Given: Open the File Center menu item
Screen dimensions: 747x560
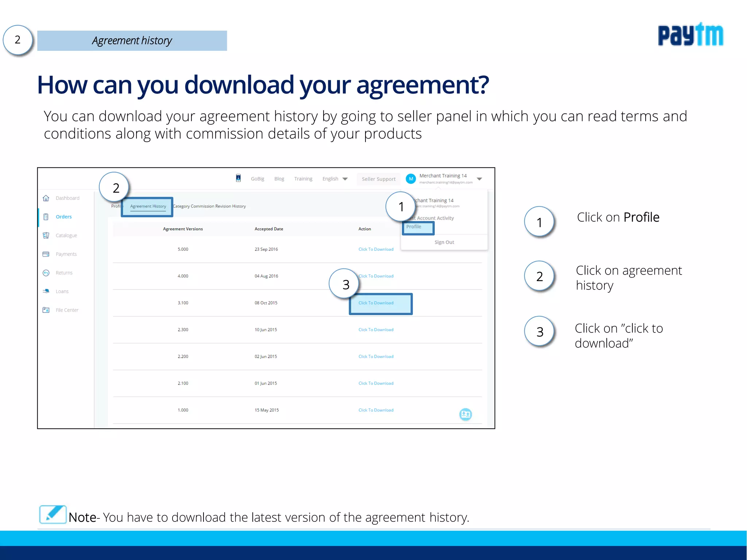Looking at the screenshot, I should 67,310.
